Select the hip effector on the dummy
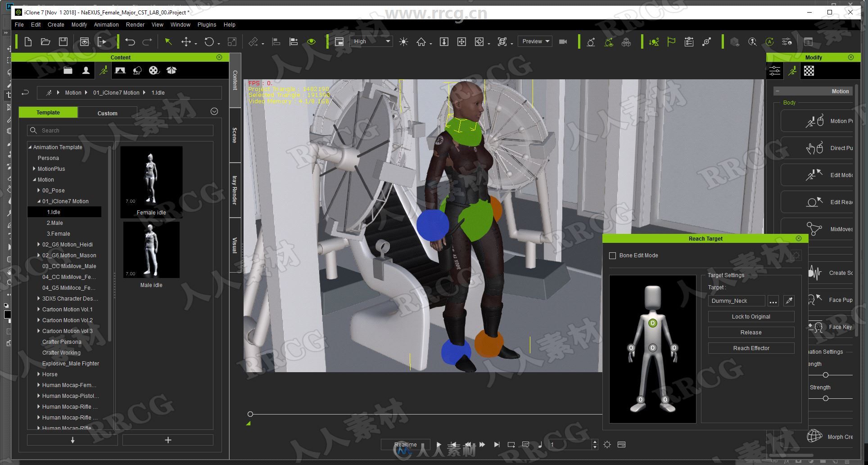The height and width of the screenshot is (465, 868). tap(652, 348)
